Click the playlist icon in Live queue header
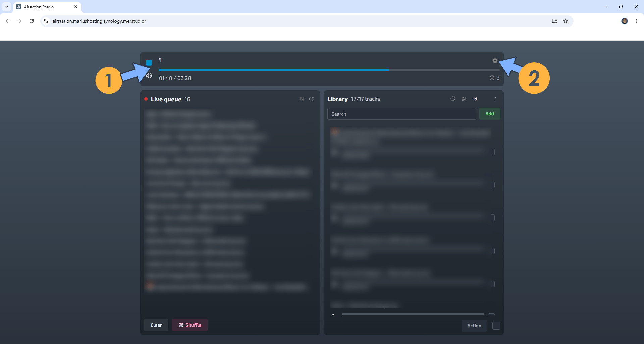Viewport: 644px width, 344px height. pyautogui.click(x=302, y=99)
